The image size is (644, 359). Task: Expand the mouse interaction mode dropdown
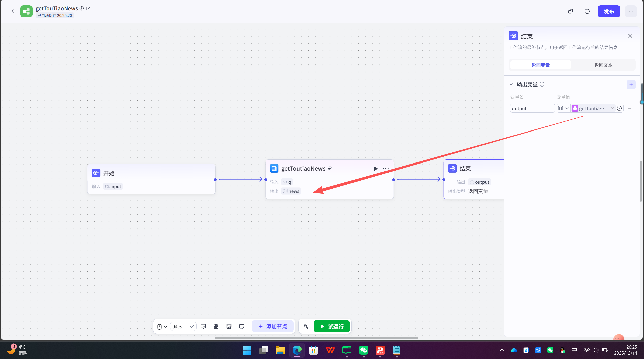point(165,327)
